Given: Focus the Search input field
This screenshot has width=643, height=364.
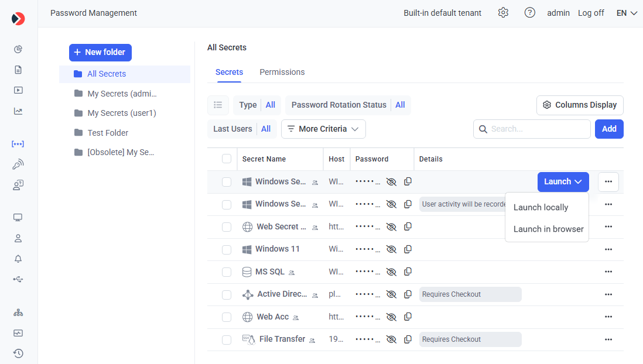Looking at the screenshot, I should 532,129.
